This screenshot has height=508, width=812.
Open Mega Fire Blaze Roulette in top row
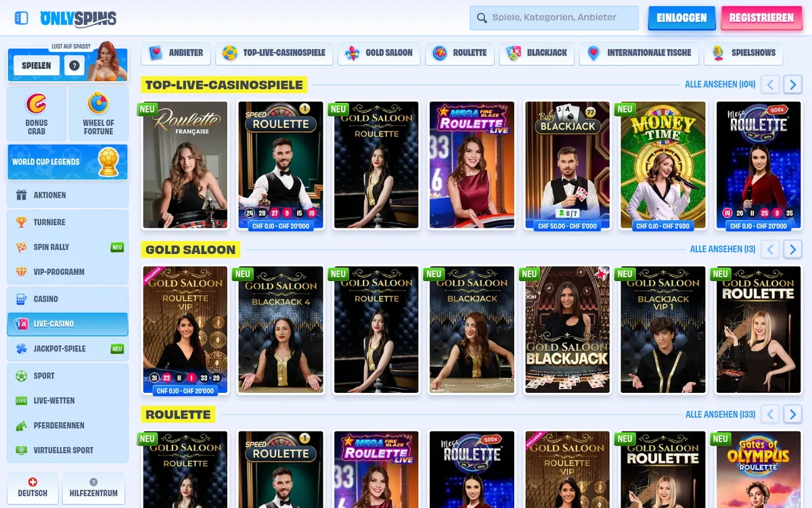[472, 165]
